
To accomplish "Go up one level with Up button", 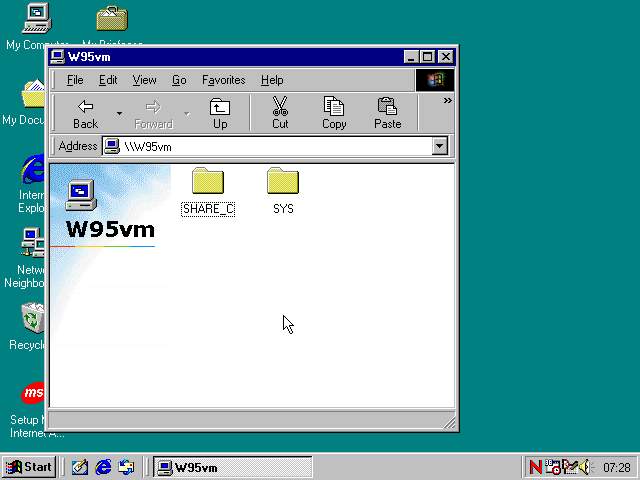I will pos(220,113).
